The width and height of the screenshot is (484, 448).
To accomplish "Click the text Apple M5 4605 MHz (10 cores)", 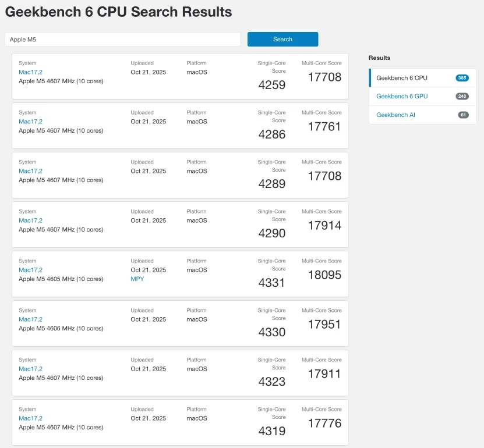I will pyautogui.click(x=61, y=279).
